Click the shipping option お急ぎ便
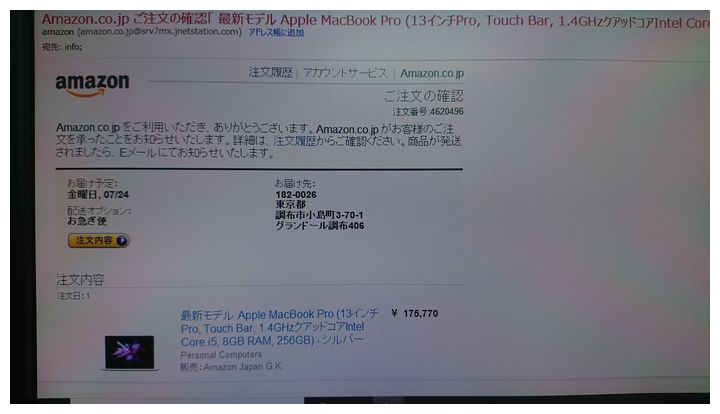Viewport: 720px width, 414px height. click(x=87, y=221)
